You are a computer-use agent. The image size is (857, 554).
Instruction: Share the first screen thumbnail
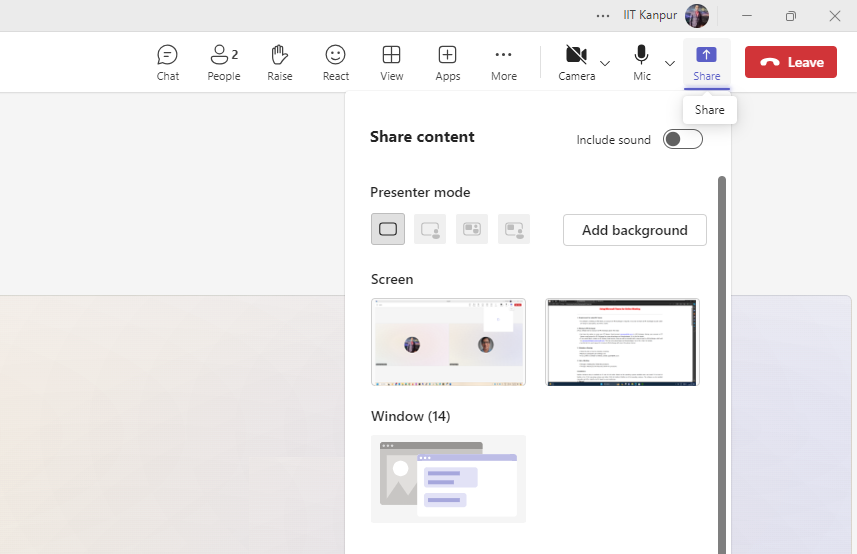point(448,342)
